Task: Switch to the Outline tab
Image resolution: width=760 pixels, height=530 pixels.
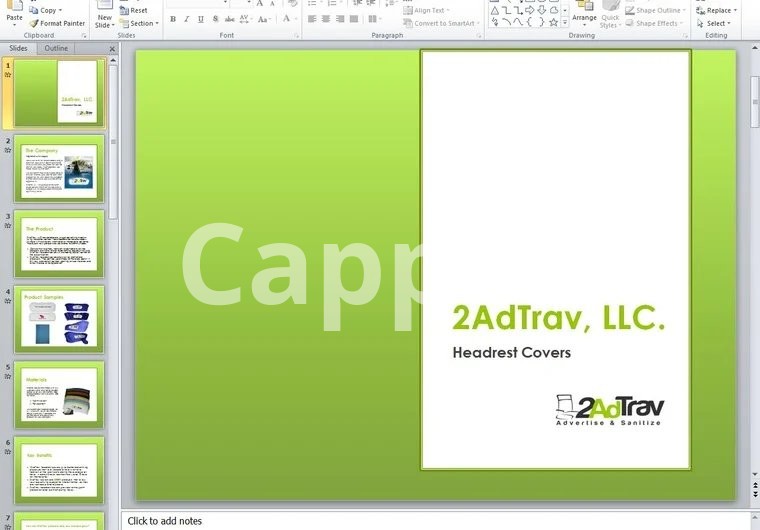Action: click(56, 48)
